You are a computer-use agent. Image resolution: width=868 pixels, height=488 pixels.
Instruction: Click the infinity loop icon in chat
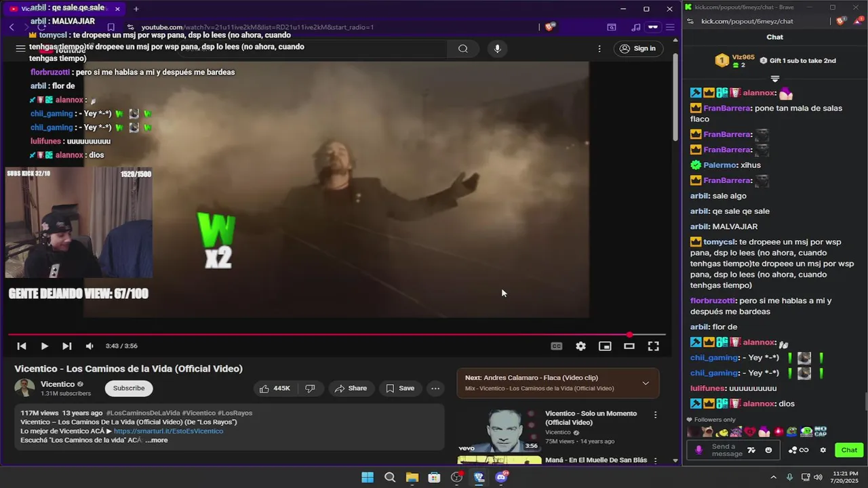(804, 450)
